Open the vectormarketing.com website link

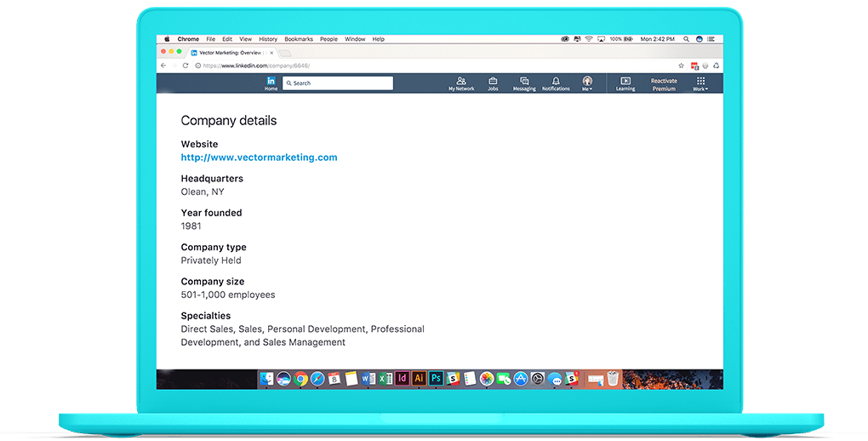click(x=259, y=157)
